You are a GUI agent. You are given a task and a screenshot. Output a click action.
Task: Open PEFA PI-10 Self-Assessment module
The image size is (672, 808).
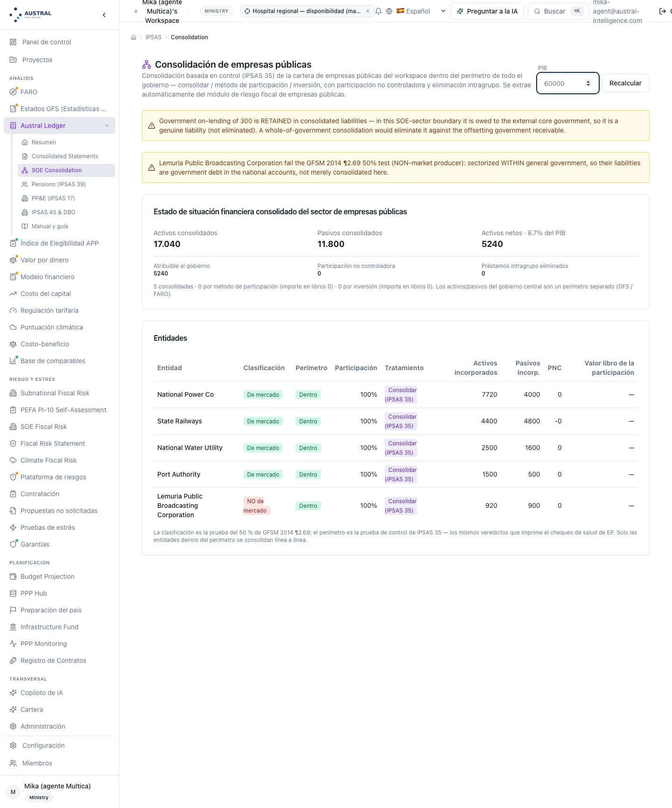[59, 410]
